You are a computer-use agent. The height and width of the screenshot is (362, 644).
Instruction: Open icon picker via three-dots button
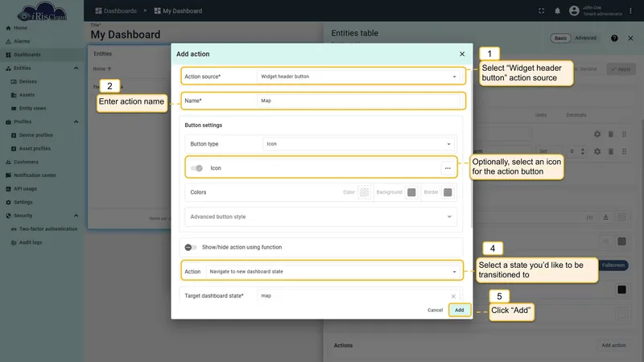pos(448,168)
